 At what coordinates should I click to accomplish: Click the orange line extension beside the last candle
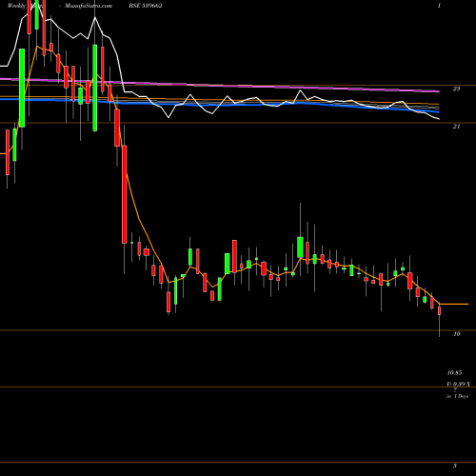(454, 304)
